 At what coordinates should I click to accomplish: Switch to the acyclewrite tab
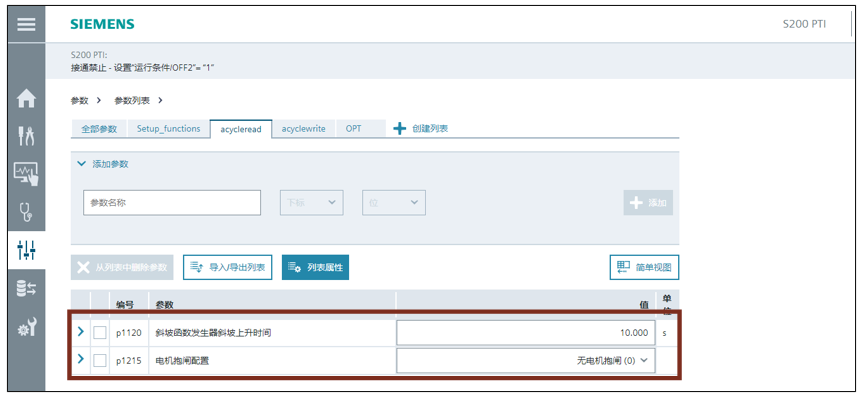pos(304,129)
